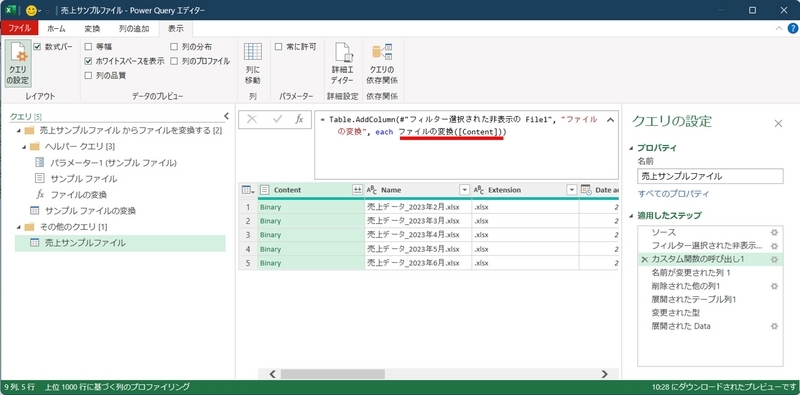Collapse the その他のクエリ folder
800x395 pixels.
(19, 226)
